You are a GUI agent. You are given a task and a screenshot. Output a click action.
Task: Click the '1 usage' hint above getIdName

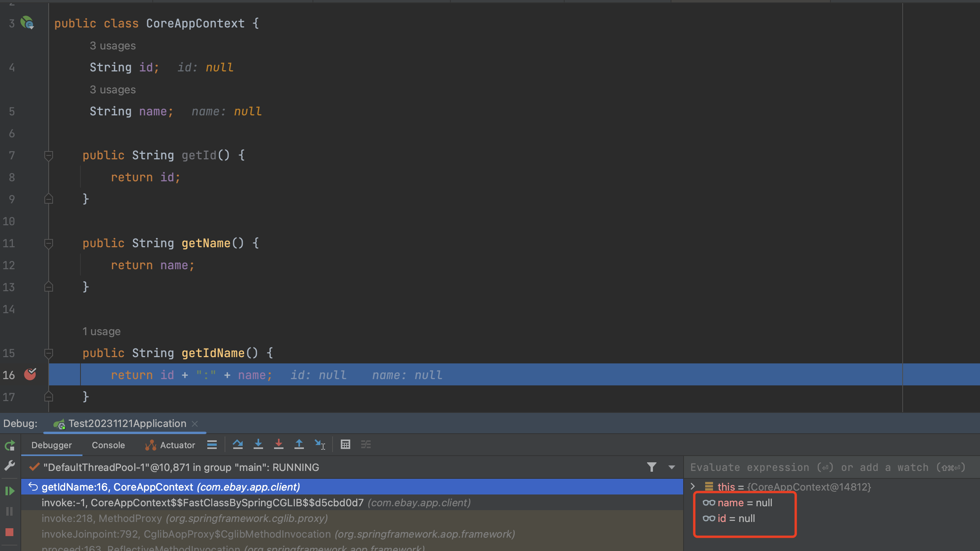tap(101, 332)
